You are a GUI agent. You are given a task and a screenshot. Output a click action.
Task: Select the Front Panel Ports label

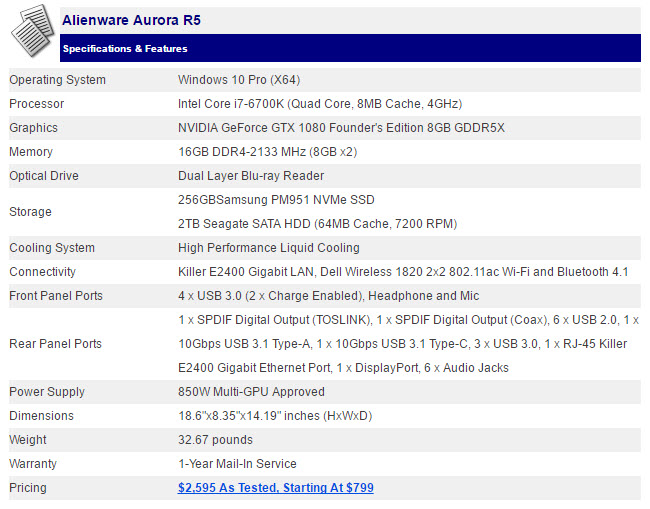(56, 296)
